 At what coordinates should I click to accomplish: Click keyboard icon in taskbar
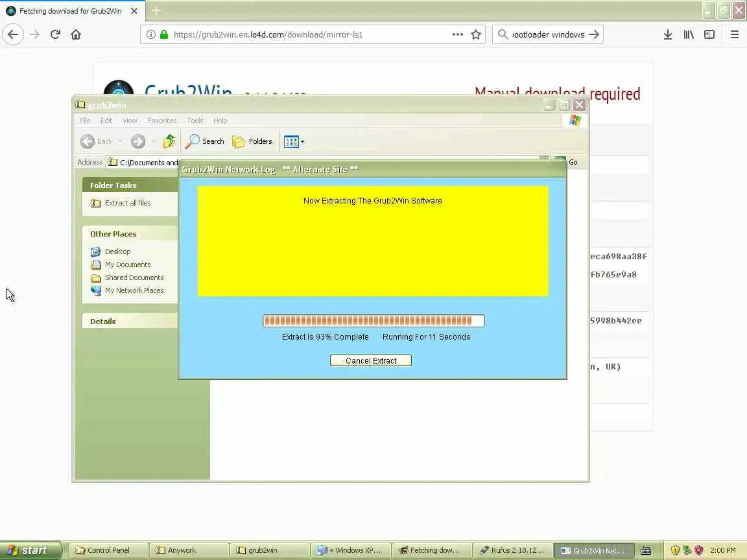coord(646,550)
